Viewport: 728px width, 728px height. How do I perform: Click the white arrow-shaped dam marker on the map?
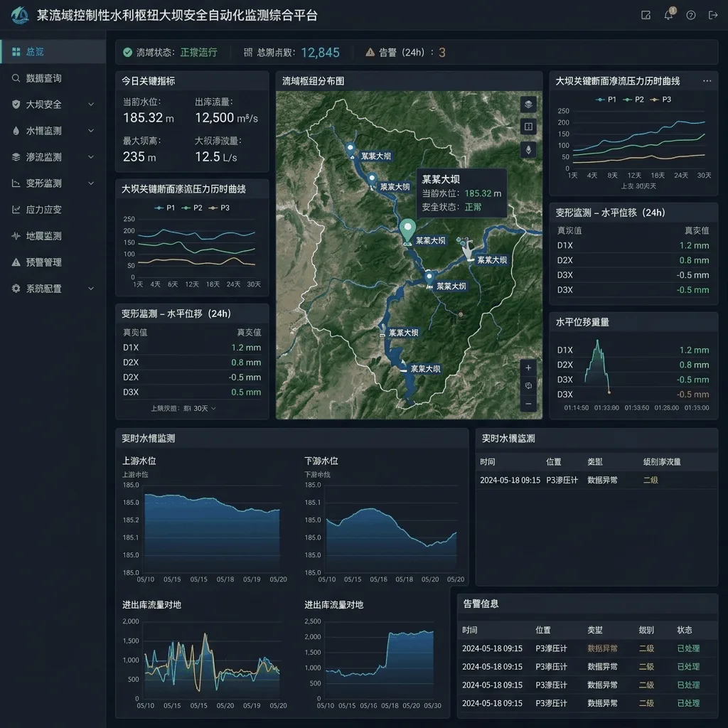(468, 250)
